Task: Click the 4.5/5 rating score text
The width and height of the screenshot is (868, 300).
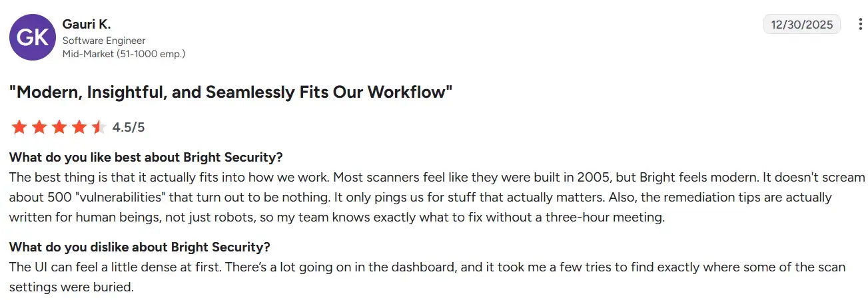Action: (x=129, y=127)
